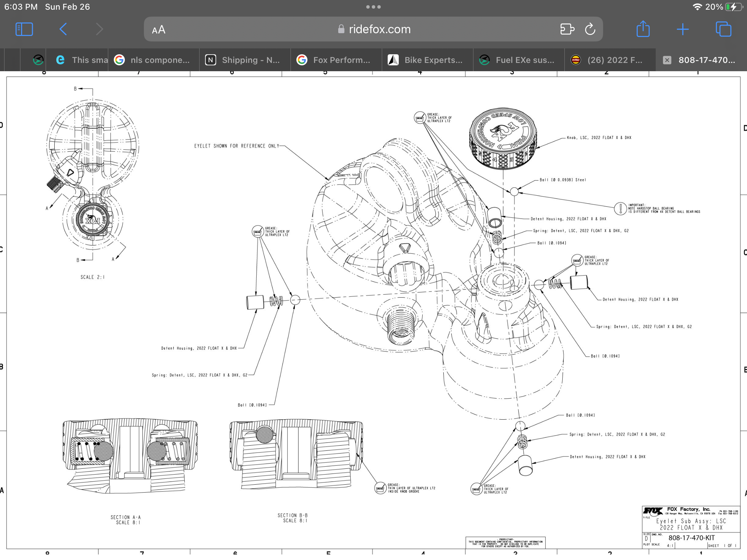Tap the proprietary notice box
Viewport: 747px width, 560px height.
[x=505, y=542]
